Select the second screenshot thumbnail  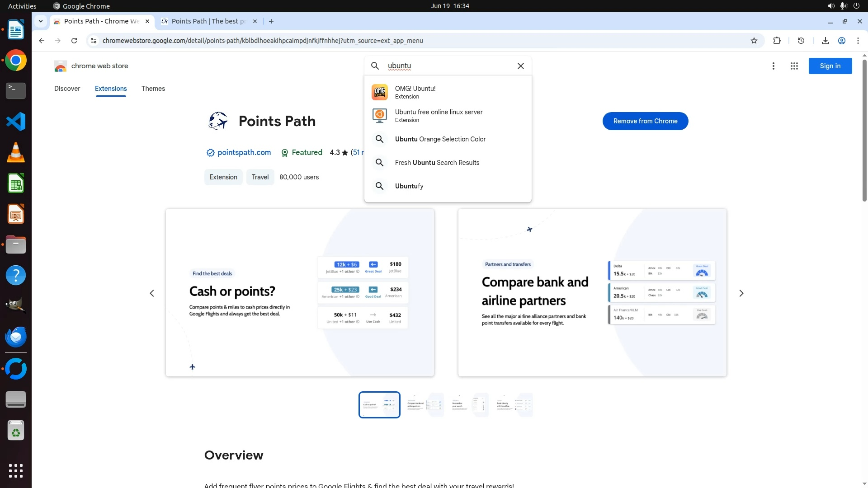click(x=424, y=405)
